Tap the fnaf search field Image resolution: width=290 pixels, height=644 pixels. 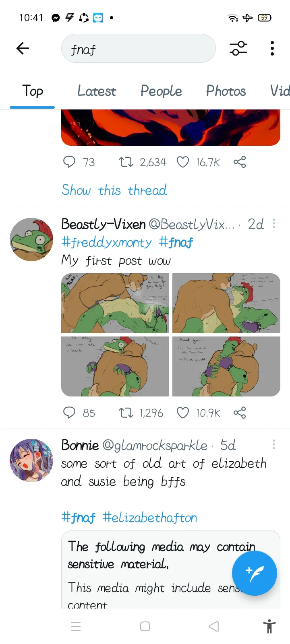click(139, 49)
